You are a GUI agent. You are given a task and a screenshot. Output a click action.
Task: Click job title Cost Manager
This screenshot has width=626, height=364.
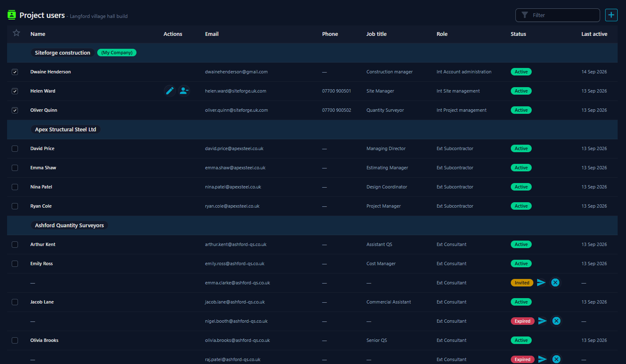tap(381, 264)
